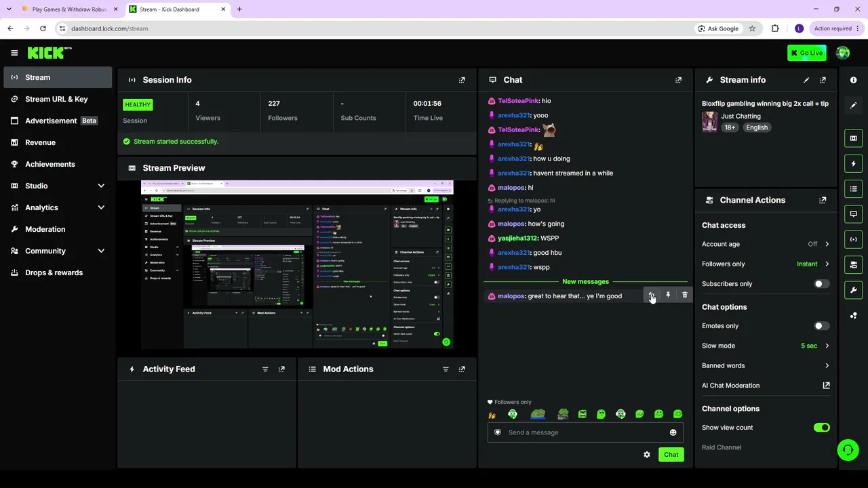The width and height of the screenshot is (868, 488).
Task: Click the Stream Preview thumbnail
Action: [x=297, y=264]
